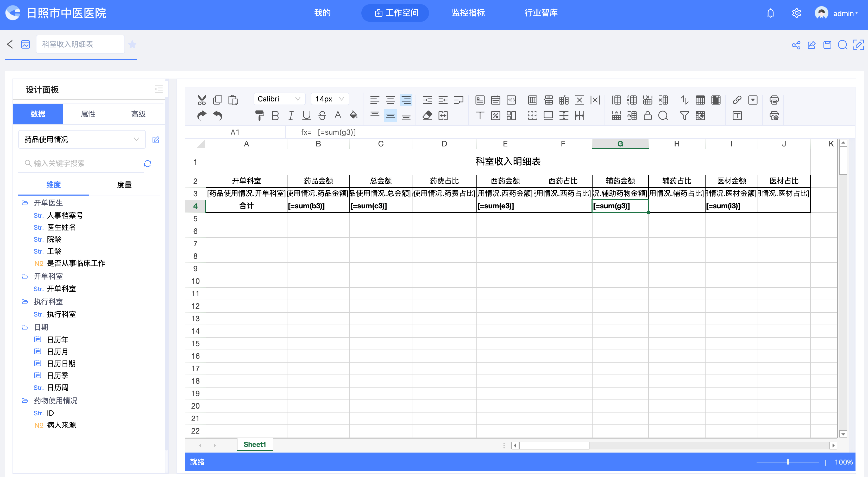Click the cut scissors icon
Image resolution: width=868 pixels, height=477 pixels.
click(x=202, y=100)
